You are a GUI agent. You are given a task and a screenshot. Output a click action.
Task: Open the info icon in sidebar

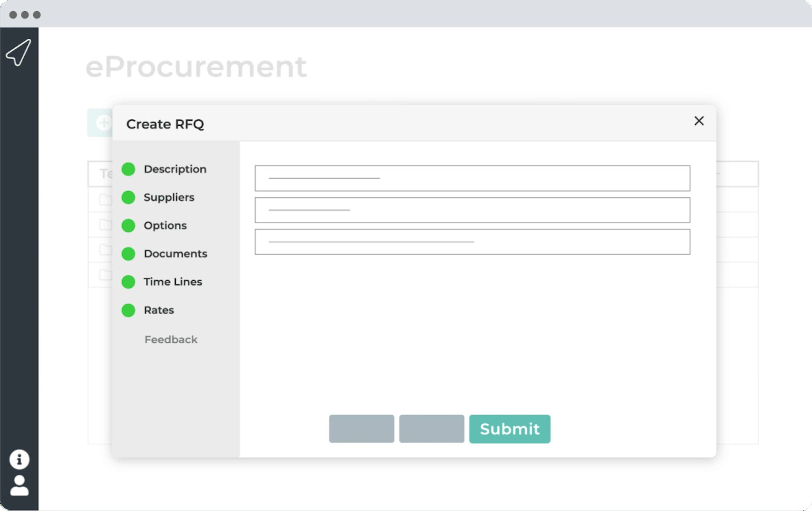(19, 459)
